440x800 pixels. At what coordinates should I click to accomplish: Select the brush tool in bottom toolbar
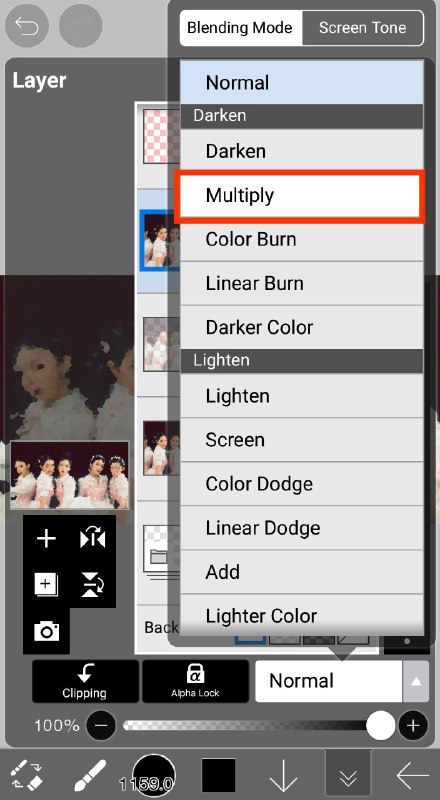pyautogui.click(x=90, y=776)
